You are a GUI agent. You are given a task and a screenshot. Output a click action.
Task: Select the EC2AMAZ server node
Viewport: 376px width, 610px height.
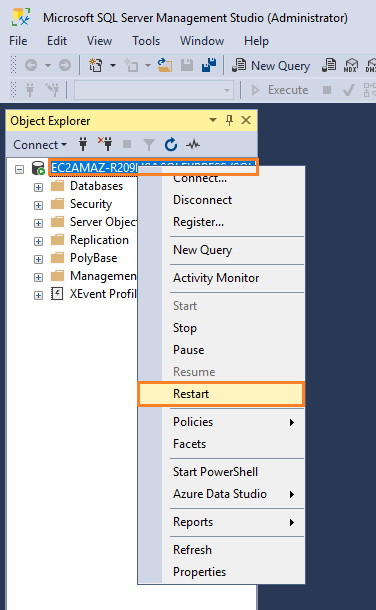[153, 168]
